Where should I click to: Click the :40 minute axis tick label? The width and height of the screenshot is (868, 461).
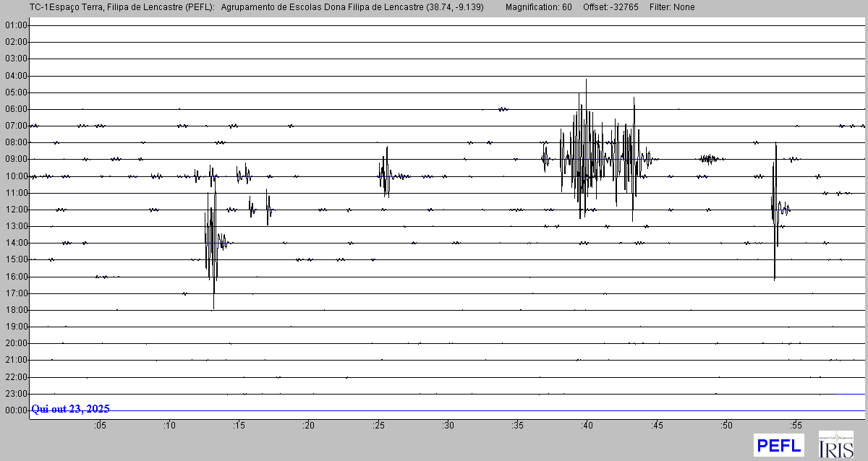[x=587, y=426]
